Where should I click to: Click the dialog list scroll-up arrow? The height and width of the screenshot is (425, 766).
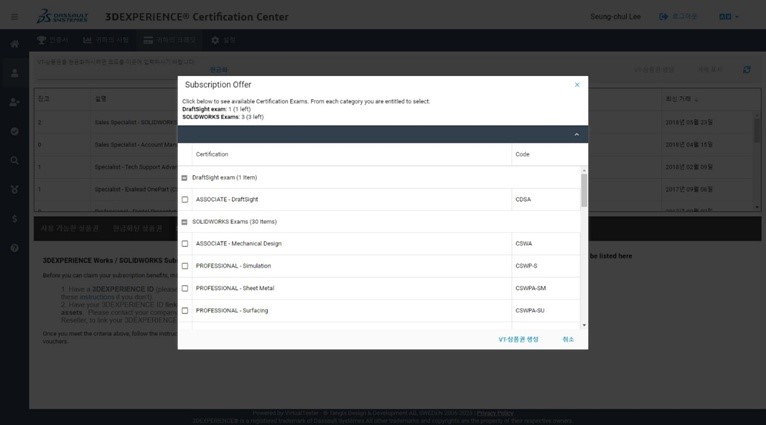pos(584,170)
